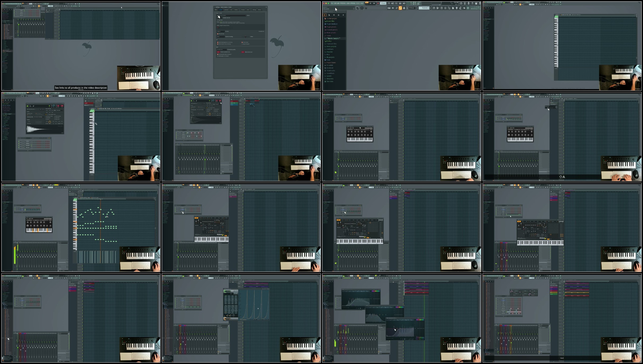Toggle PAT/SONG mode switch in enlarged browser frame
The width and height of the screenshot is (643, 364).
click(367, 3)
